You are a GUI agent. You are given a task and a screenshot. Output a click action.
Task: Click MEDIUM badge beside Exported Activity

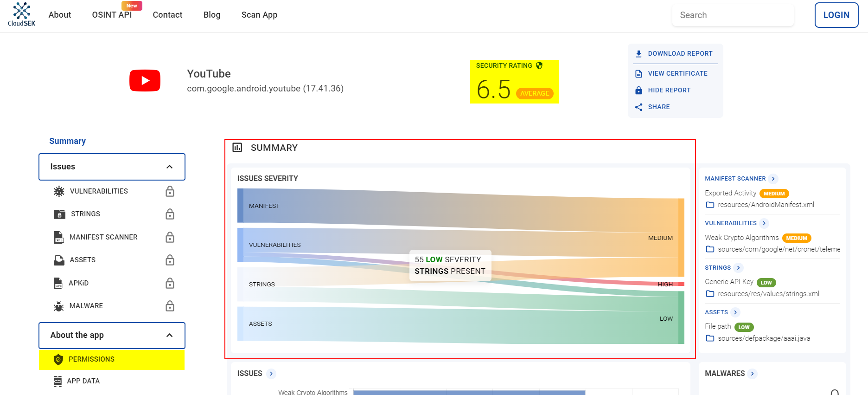coord(774,194)
